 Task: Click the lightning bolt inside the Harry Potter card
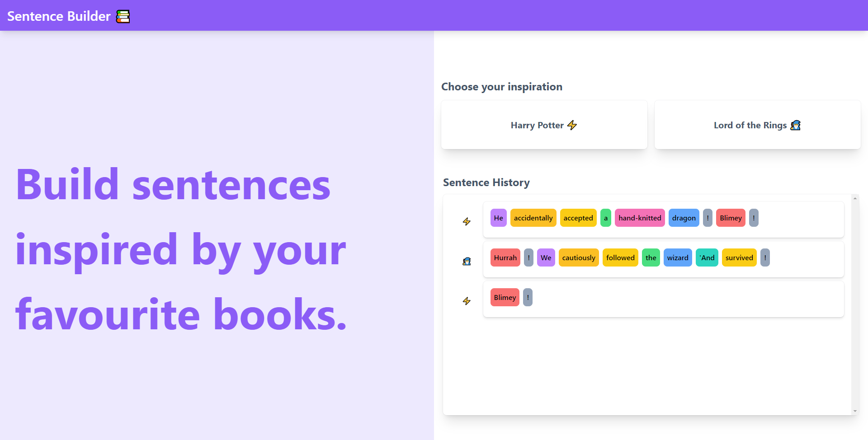point(572,125)
